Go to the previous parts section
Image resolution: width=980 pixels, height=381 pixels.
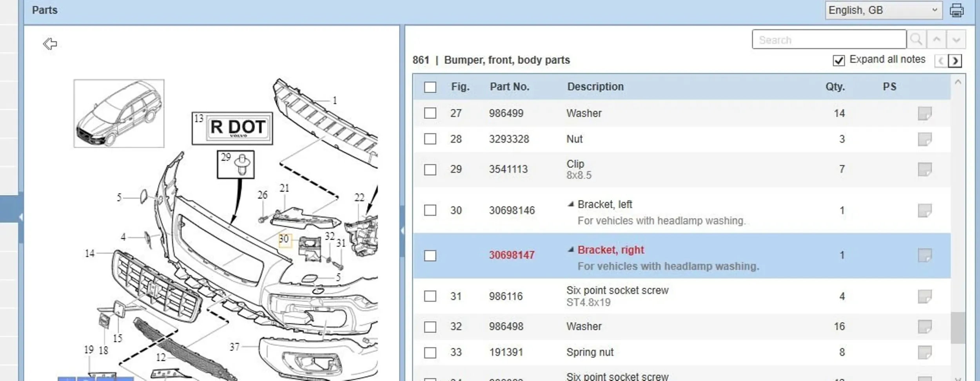pyautogui.click(x=941, y=61)
